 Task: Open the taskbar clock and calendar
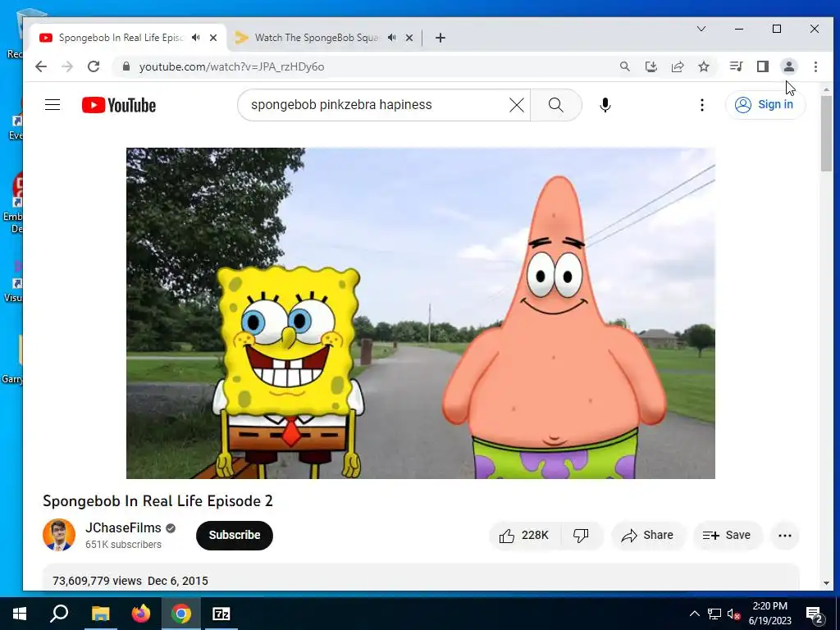769,614
